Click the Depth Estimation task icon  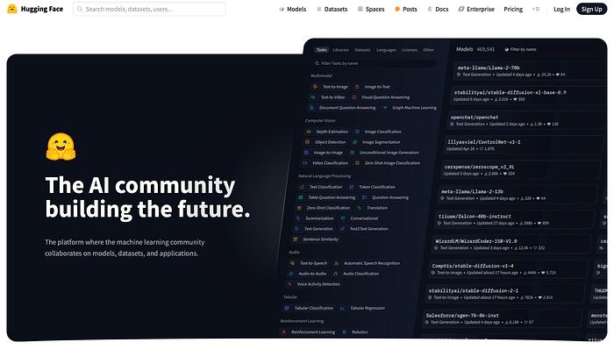(309, 132)
